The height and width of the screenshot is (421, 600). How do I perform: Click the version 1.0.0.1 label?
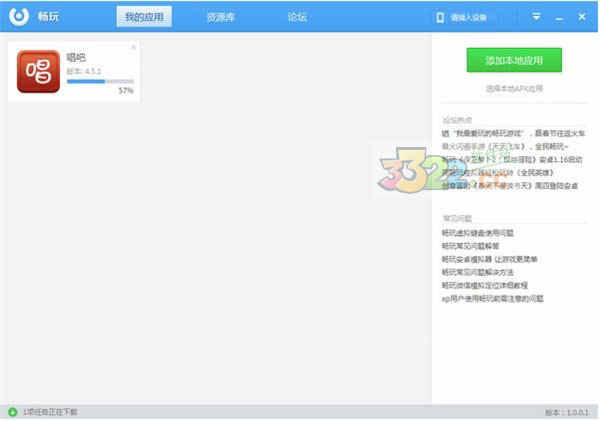(x=567, y=412)
